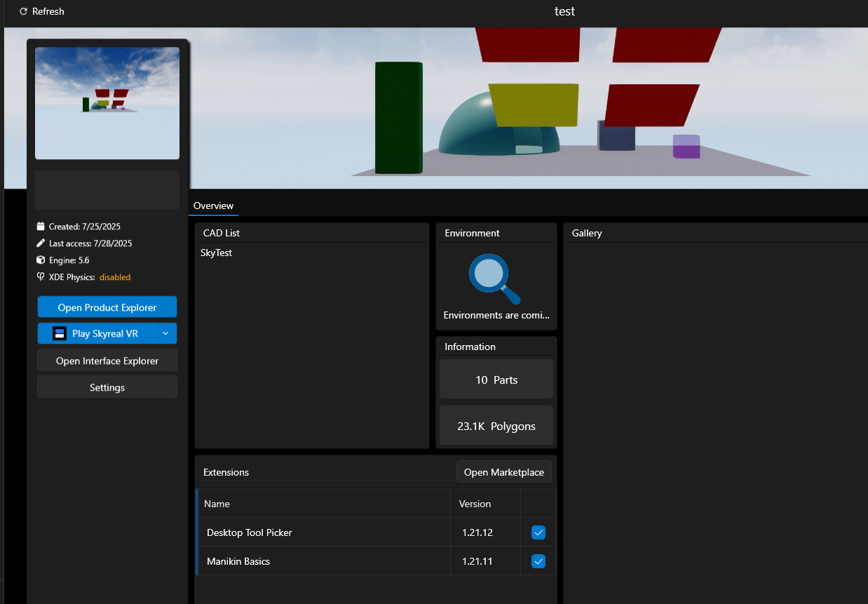Disable the Manikin Basics extension checkbox
This screenshot has height=604, width=868.
coord(538,561)
